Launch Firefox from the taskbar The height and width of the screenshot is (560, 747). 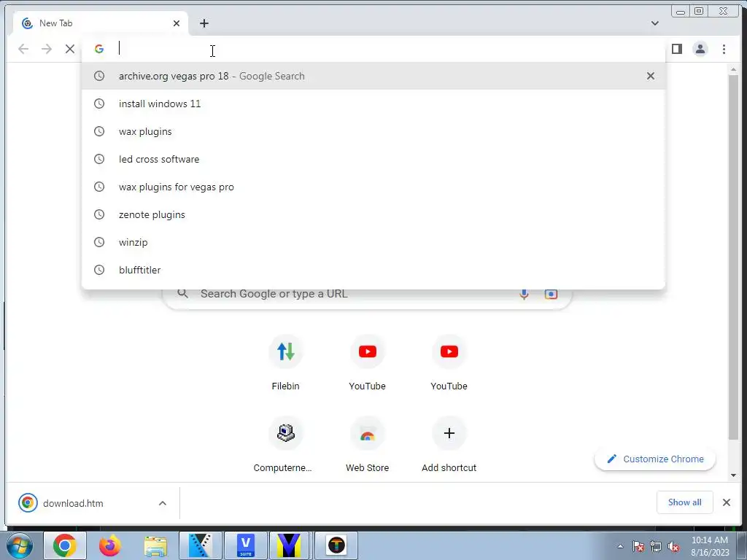[109, 545]
